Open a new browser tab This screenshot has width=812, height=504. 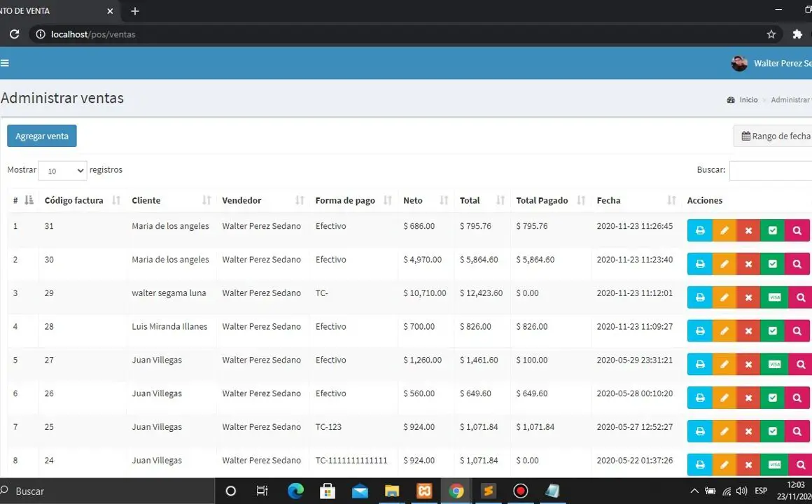(135, 11)
